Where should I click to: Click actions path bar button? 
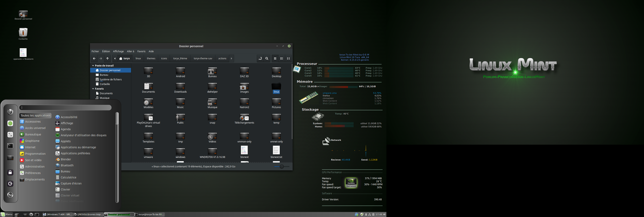(222, 58)
